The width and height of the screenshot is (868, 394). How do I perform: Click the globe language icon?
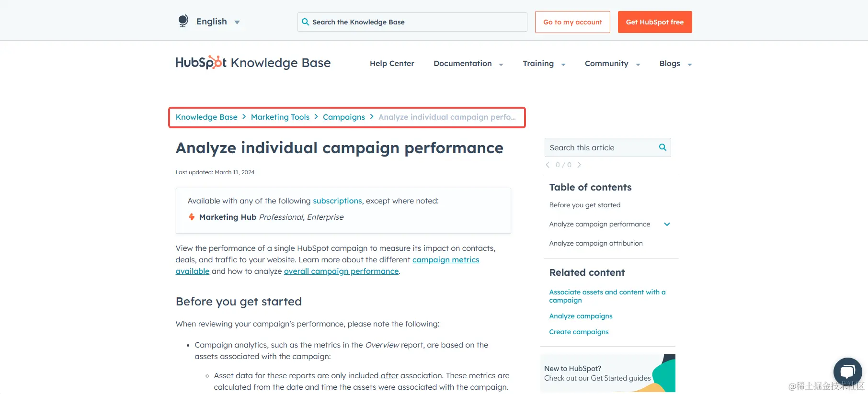tap(183, 21)
